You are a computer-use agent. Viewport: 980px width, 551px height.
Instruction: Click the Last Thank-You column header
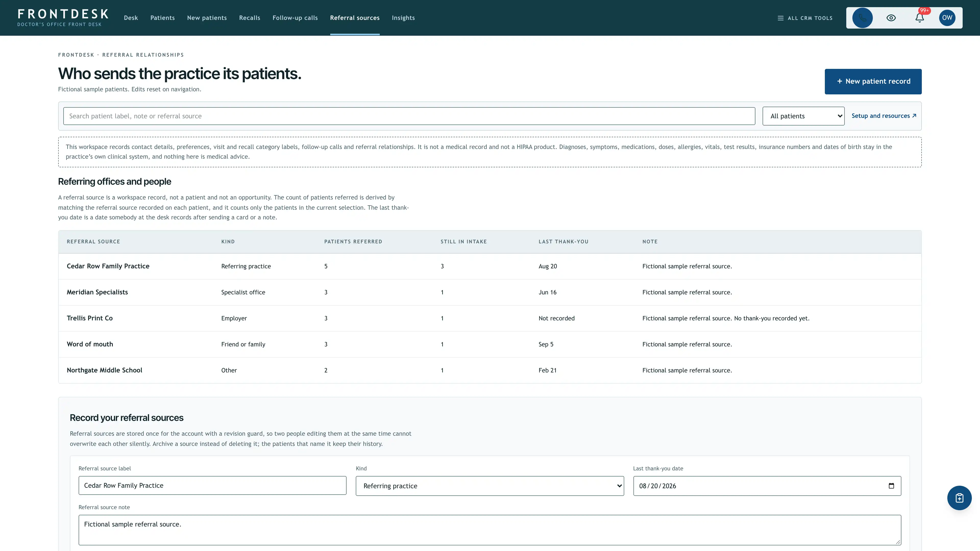click(x=563, y=242)
